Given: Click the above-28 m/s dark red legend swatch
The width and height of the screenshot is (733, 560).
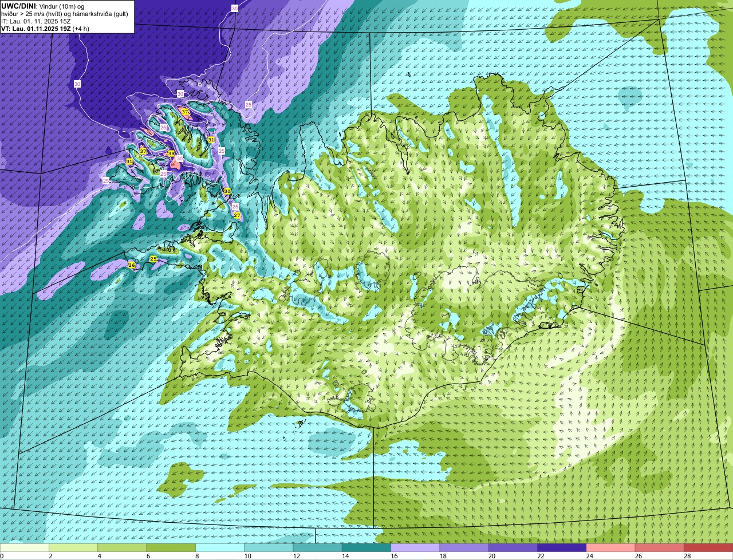Looking at the screenshot, I should (x=708, y=547).
